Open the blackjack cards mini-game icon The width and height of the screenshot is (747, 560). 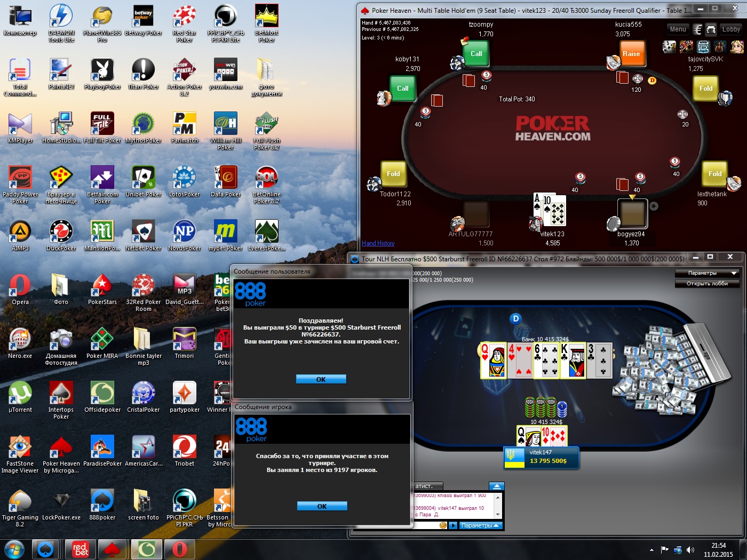pos(670,47)
